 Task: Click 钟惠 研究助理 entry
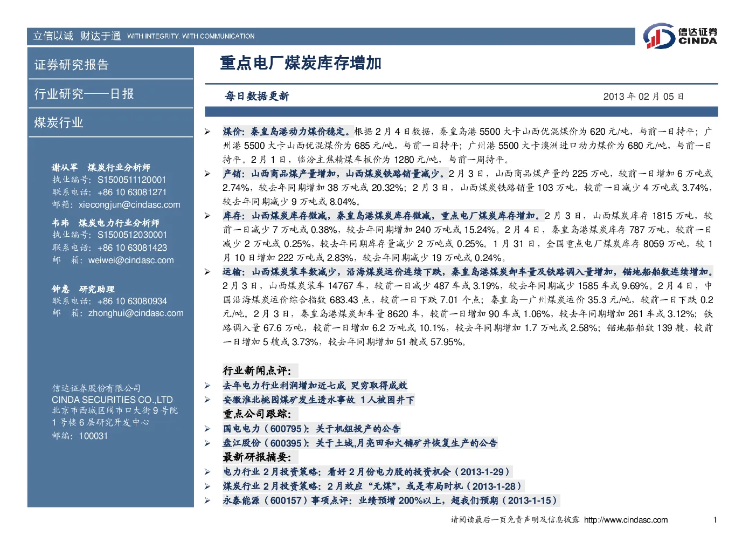coord(83,289)
